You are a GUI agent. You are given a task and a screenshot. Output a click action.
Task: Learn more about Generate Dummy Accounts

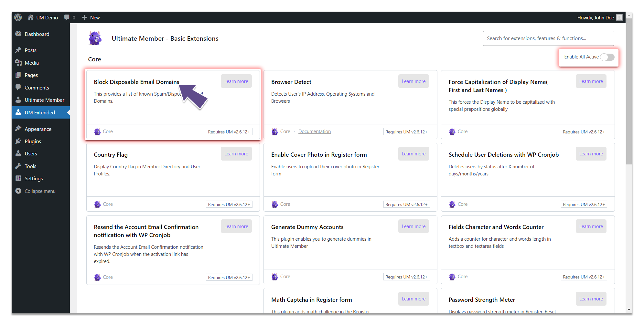pyautogui.click(x=413, y=226)
